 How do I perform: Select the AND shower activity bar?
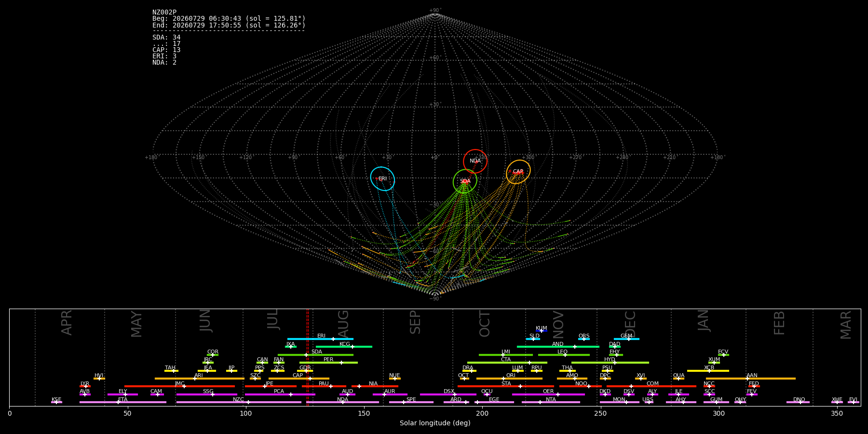pyautogui.click(x=558, y=347)
